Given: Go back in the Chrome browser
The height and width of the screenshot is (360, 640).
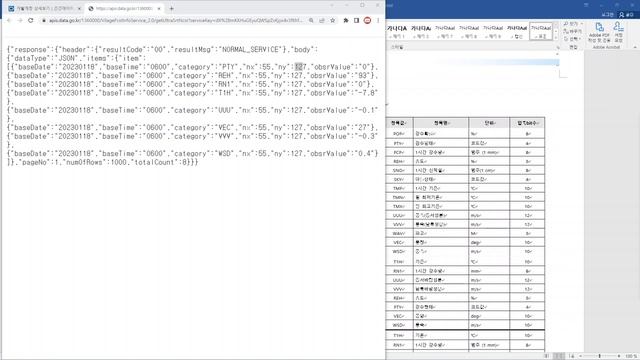Looking at the screenshot, I should (x=9, y=20).
